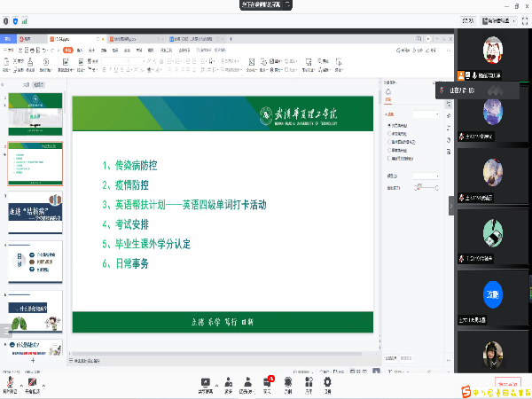Screen dimensions: 532x399
Task: Switch to the outline tab in slide pane
Action: [x=26, y=84]
